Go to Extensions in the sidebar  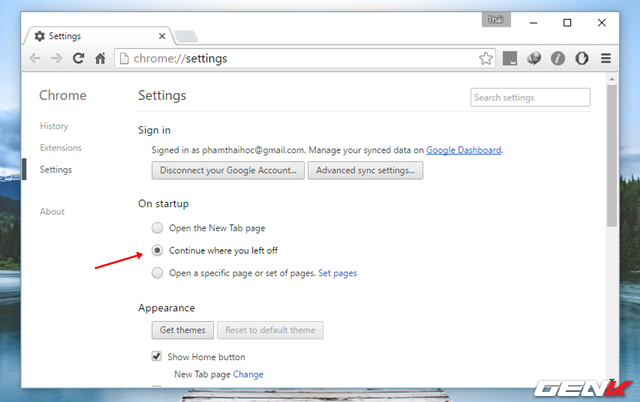61,148
